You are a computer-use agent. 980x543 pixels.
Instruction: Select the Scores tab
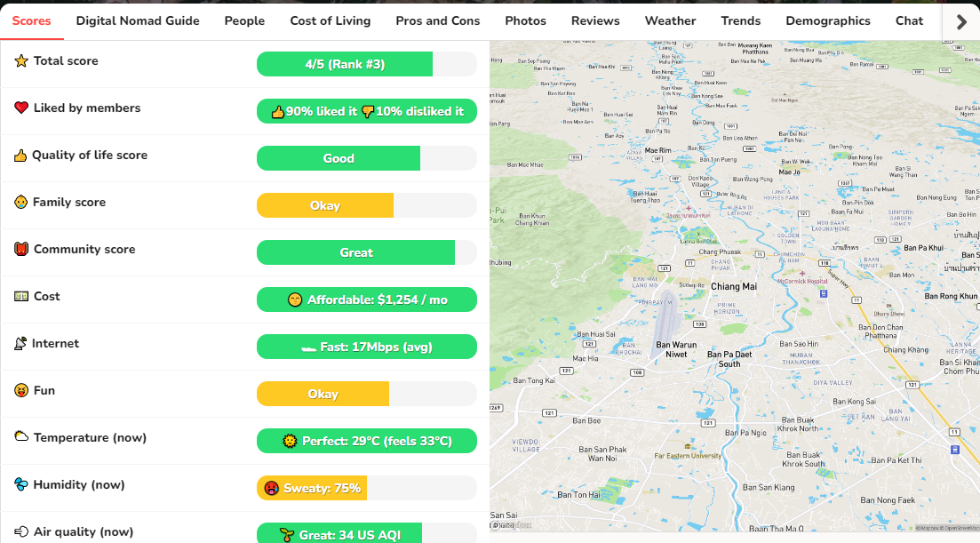point(31,20)
